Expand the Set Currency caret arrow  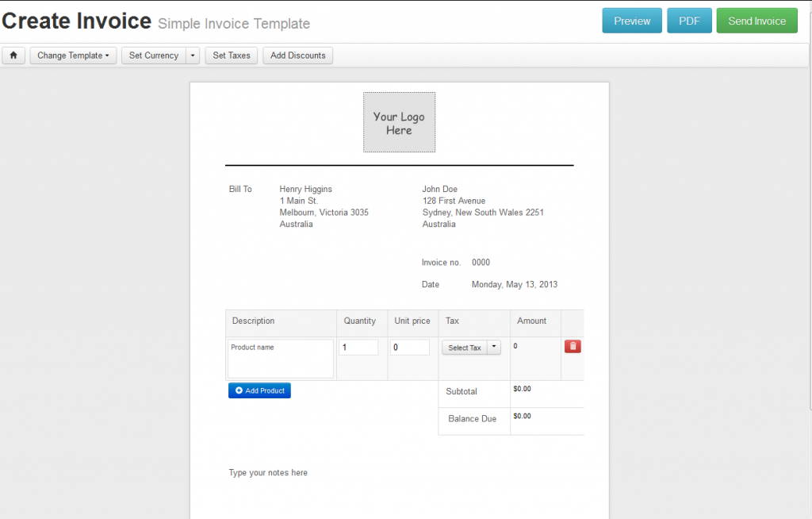click(191, 56)
